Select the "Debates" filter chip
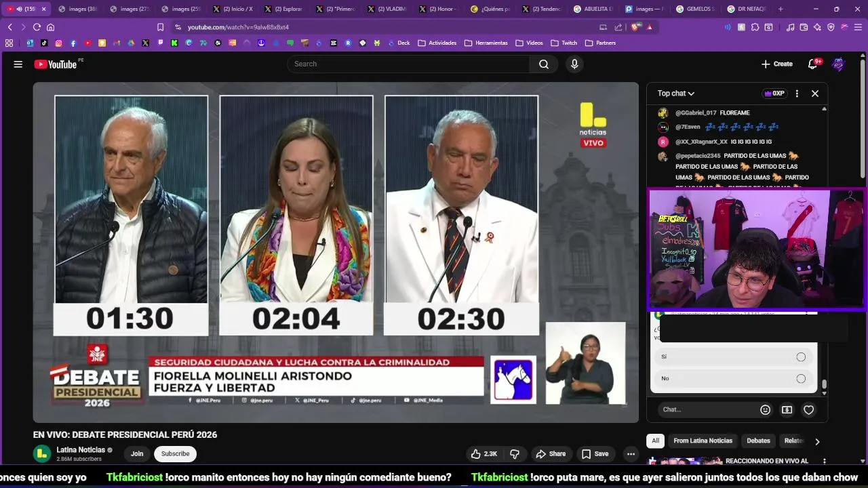This screenshot has width=868, height=488. coord(758,441)
